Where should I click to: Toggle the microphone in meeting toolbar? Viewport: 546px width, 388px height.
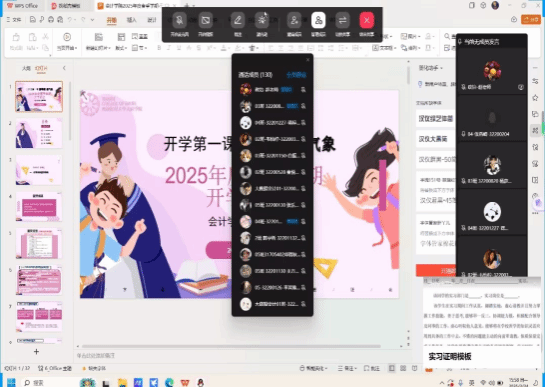[x=180, y=20]
